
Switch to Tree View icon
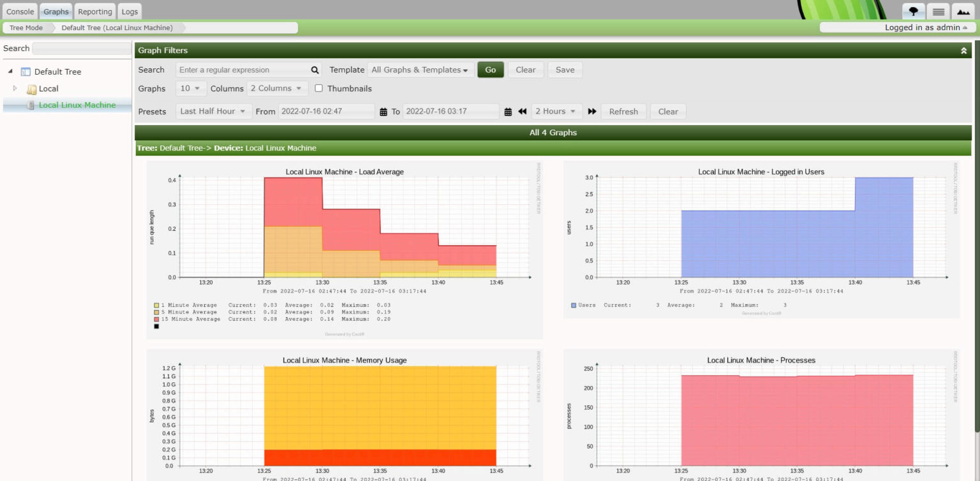tap(914, 11)
